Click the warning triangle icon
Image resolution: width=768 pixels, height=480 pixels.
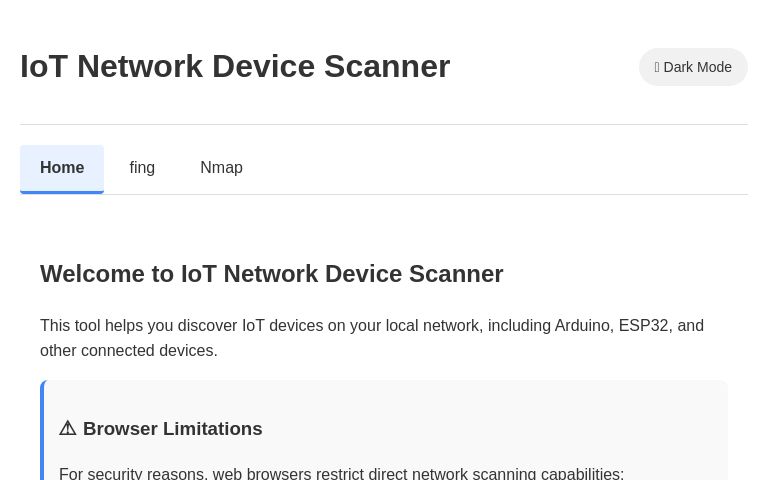tap(68, 428)
